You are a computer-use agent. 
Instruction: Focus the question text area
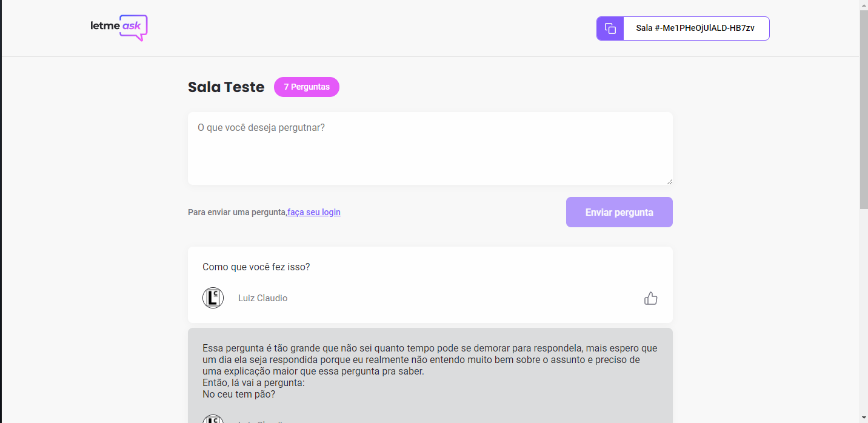430,148
